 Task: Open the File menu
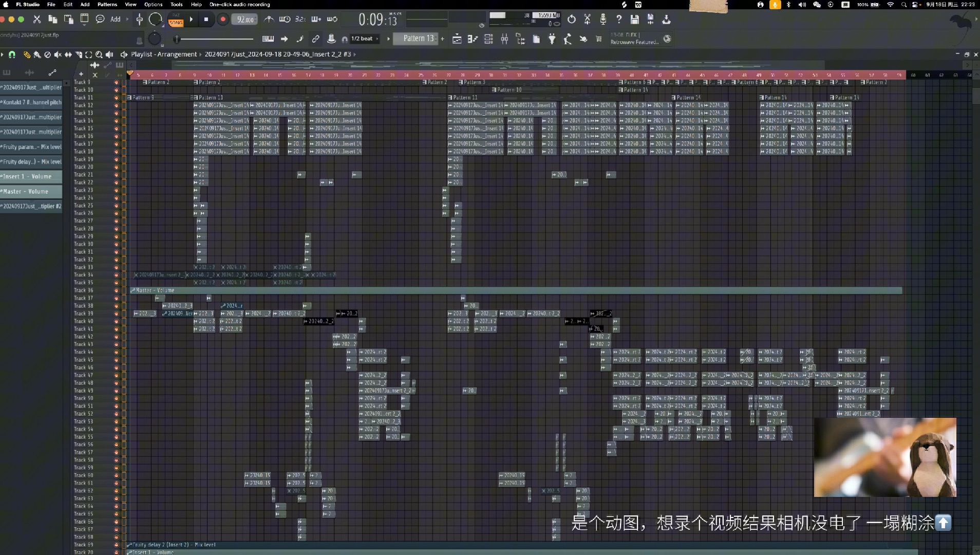coord(51,5)
